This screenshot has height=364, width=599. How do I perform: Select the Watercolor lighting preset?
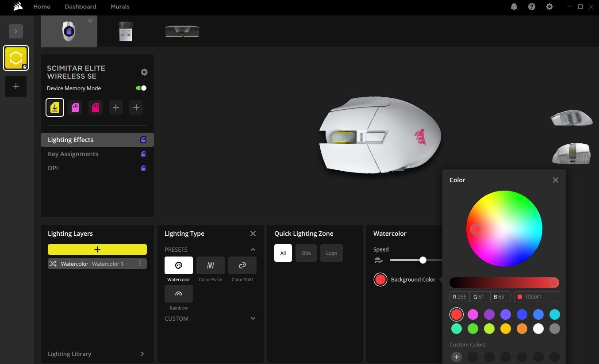click(178, 265)
